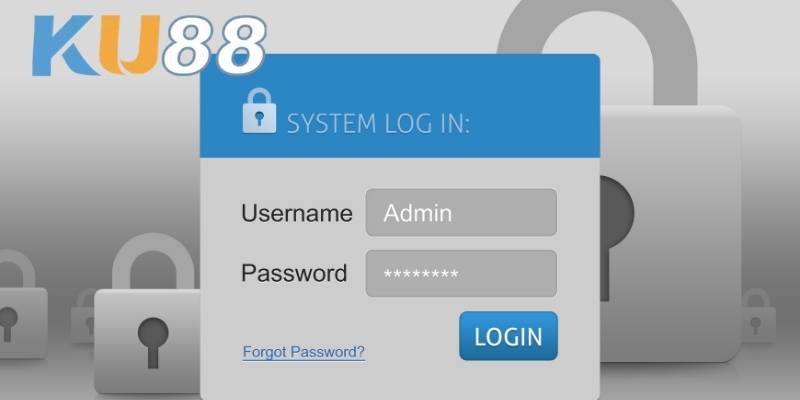Click the SYSTEM LOG IN: header text

click(378, 124)
